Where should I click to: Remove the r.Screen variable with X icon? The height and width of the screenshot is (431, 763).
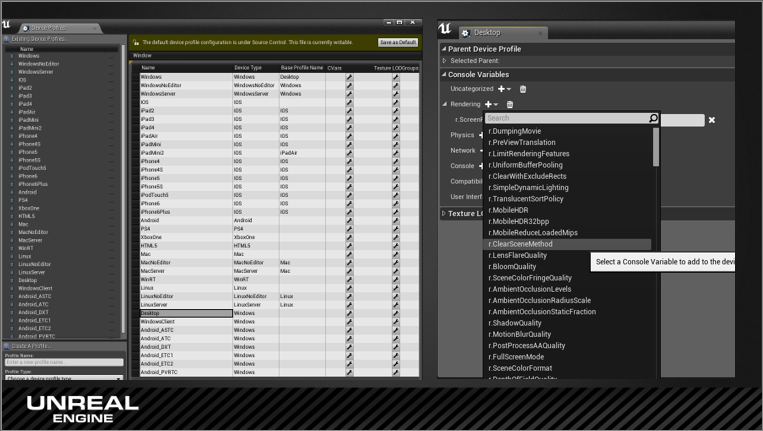pyautogui.click(x=711, y=120)
